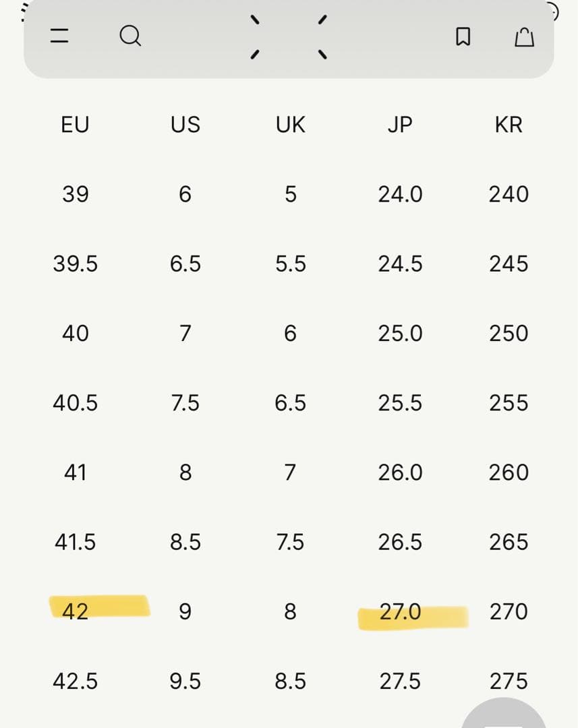Tap the search magnifier icon
Image resolution: width=578 pixels, height=728 pixels.
pyautogui.click(x=130, y=35)
